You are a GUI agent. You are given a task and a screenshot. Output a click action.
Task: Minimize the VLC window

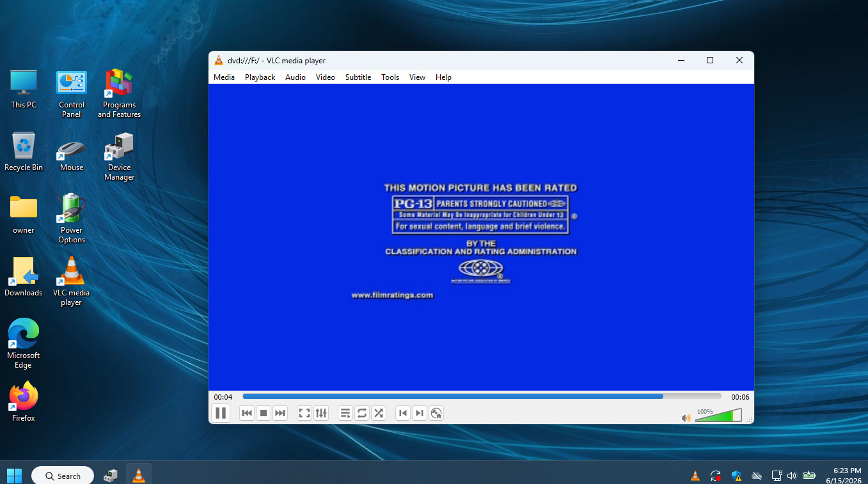click(681, 60)
